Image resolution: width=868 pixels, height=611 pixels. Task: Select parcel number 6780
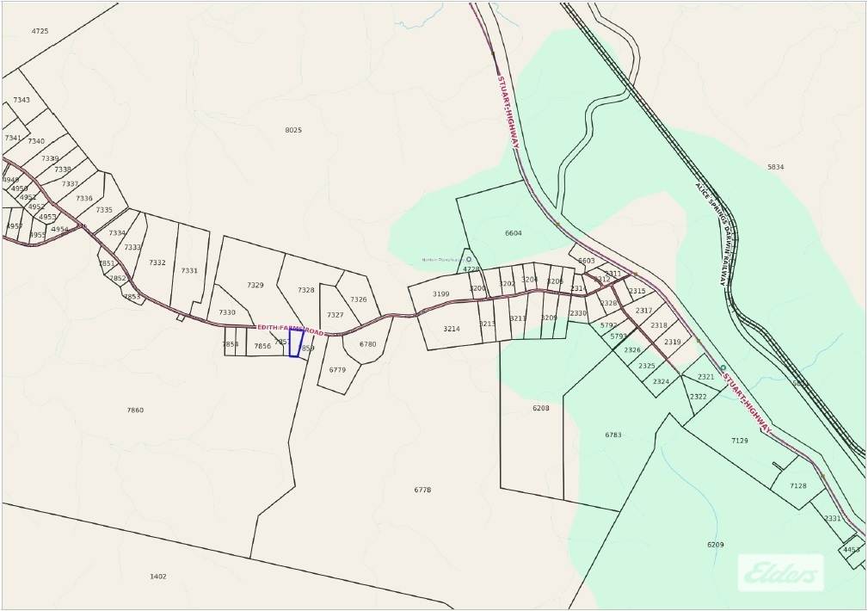coord(367,344)
